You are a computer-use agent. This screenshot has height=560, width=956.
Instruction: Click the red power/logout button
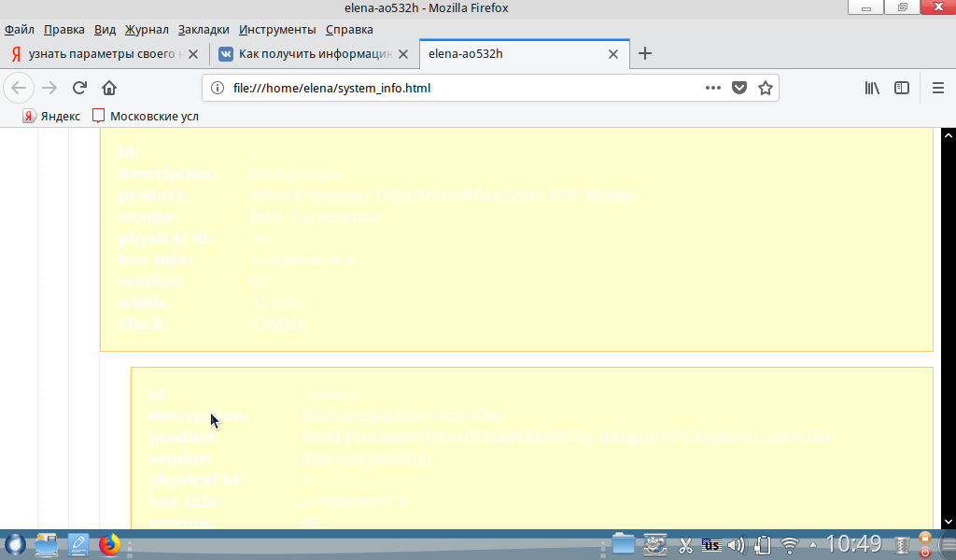pyautogui.click(x=925, y=553)
